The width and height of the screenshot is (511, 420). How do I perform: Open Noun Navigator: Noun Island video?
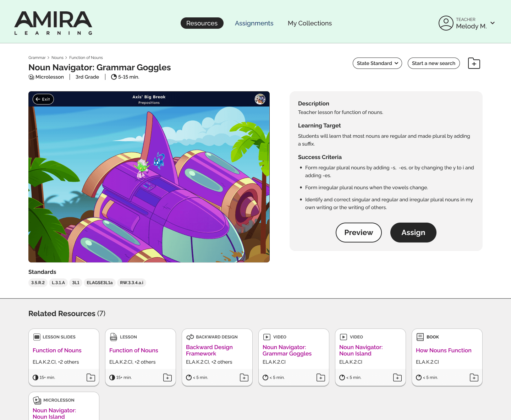(x=361, y=350)
